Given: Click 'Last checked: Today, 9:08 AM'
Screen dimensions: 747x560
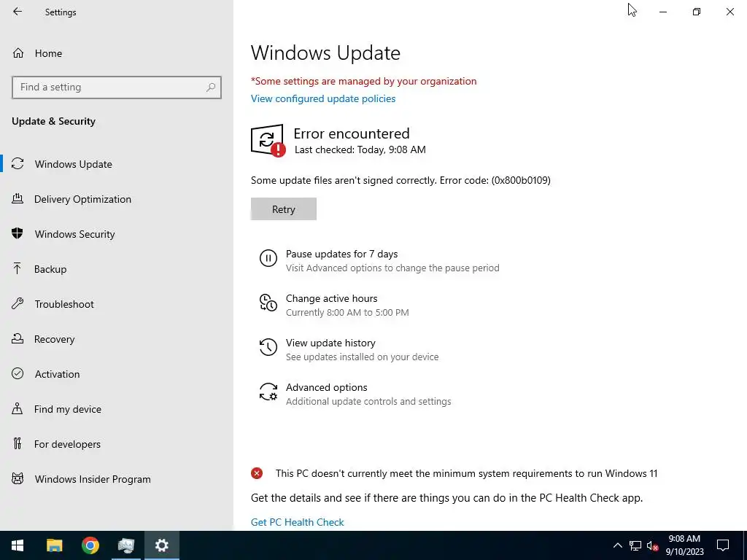Looking at the screenshot, I should [x=360, y=149].
